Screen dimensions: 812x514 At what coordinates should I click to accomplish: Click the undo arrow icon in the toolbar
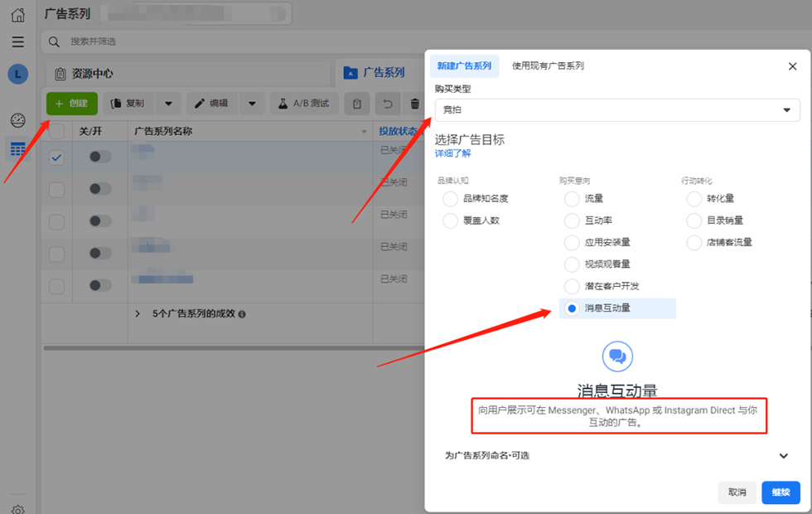tap(387, 104)
